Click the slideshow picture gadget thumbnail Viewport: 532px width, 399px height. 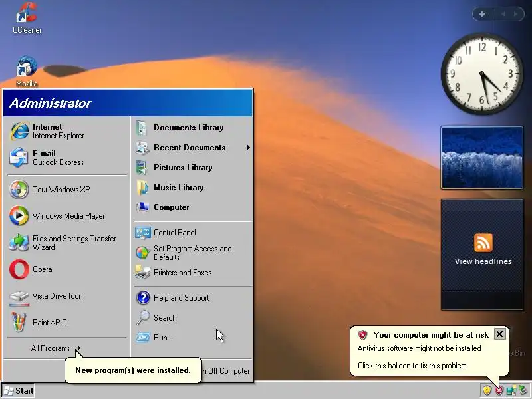coord(481,158)
